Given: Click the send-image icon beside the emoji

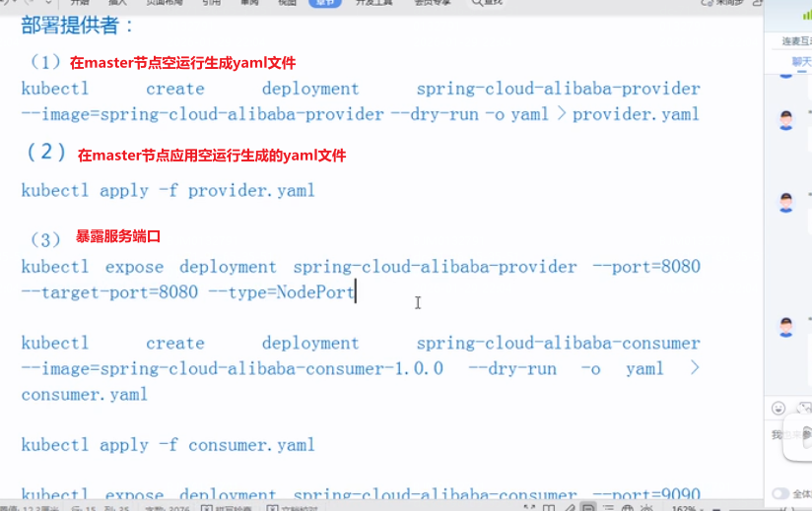Looking at the screenshot, I should [805, 408].
